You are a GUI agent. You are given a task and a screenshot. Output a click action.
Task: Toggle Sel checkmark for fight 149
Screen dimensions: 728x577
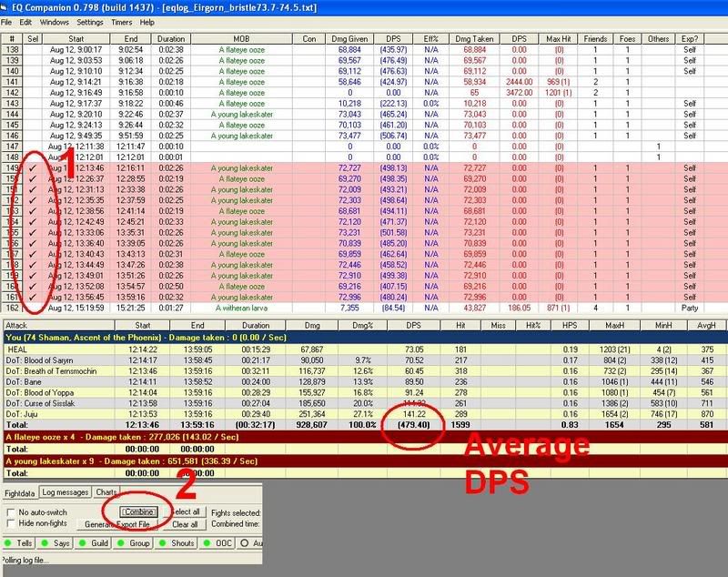pos(33,168)
